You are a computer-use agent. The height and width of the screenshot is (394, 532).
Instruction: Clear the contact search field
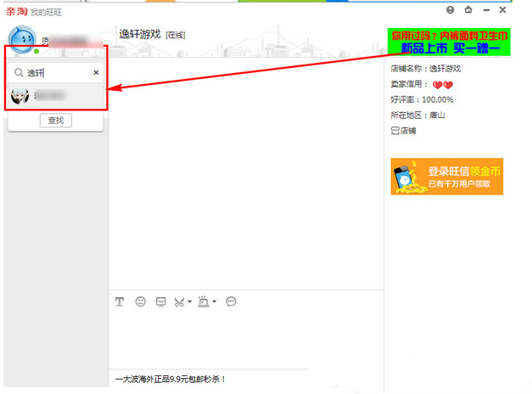click(96, 72)
